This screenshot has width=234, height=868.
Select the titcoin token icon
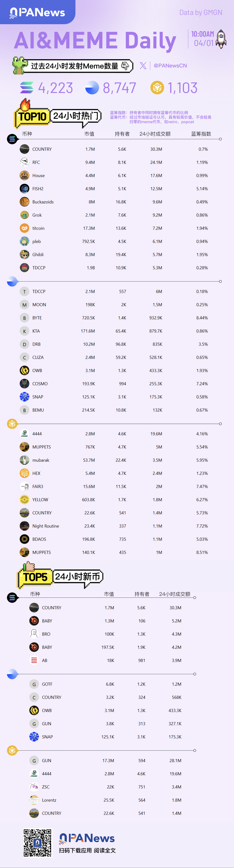(24, 228)
